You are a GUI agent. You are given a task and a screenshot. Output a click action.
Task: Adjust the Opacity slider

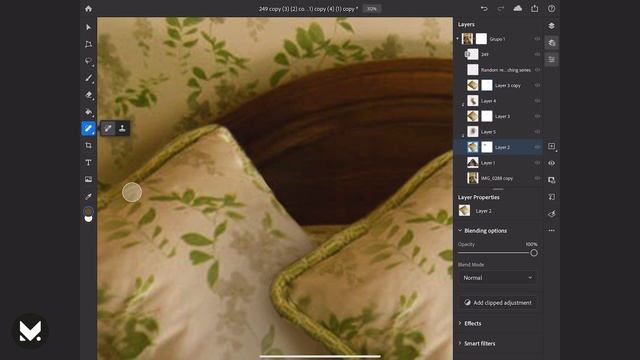point(534,253)
